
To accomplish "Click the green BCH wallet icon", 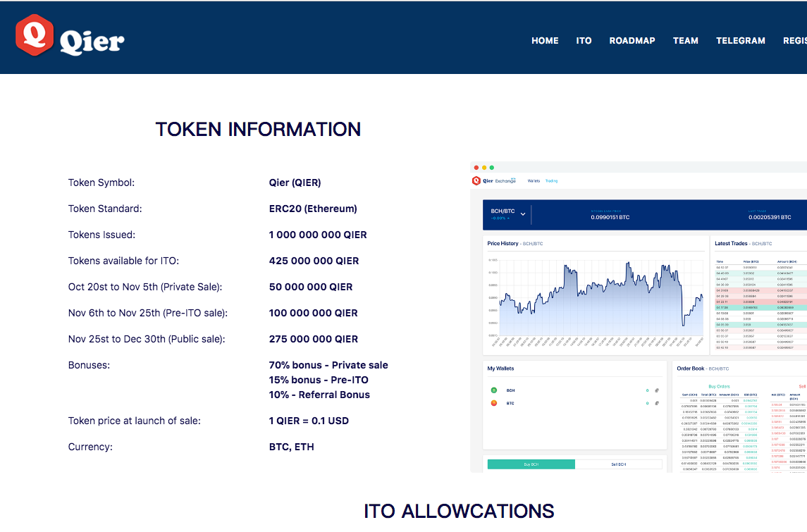I will tap(494, 390).
